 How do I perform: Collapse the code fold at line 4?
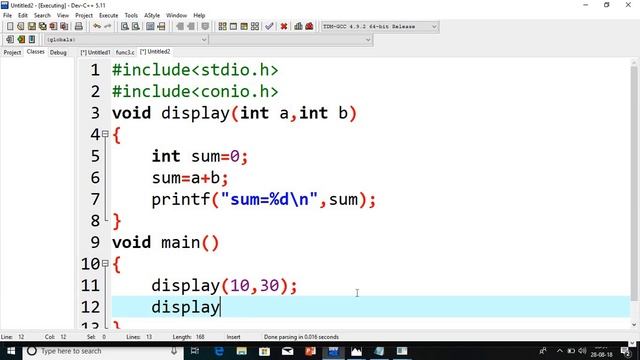tap(105, 133)
